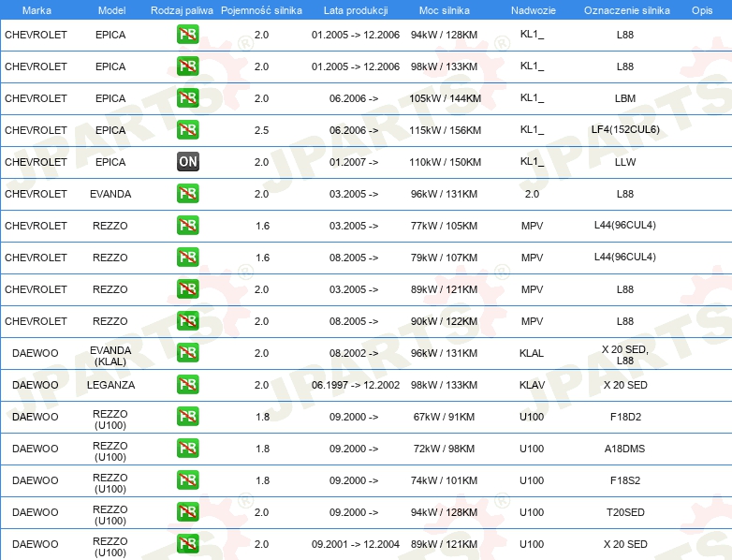732x560 pixels.
Task: Click the KLAL body cell
Action: tap(532, 353)
